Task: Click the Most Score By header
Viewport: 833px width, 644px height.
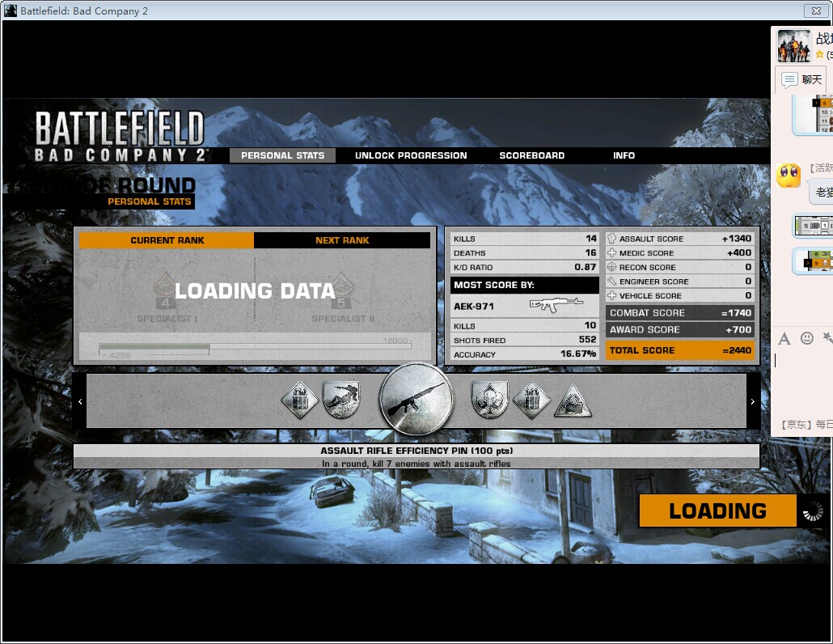Action: [525, 285]
